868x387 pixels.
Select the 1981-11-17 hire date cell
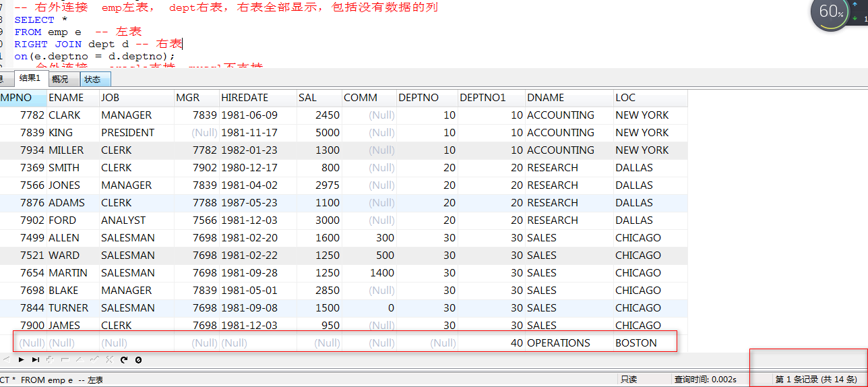click(x=257, y=133)
